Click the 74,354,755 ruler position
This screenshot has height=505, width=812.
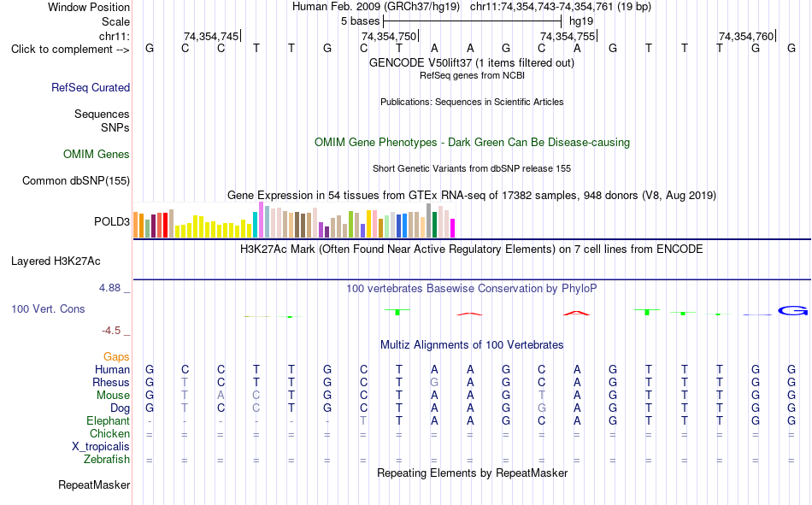(x=568, y=36)
